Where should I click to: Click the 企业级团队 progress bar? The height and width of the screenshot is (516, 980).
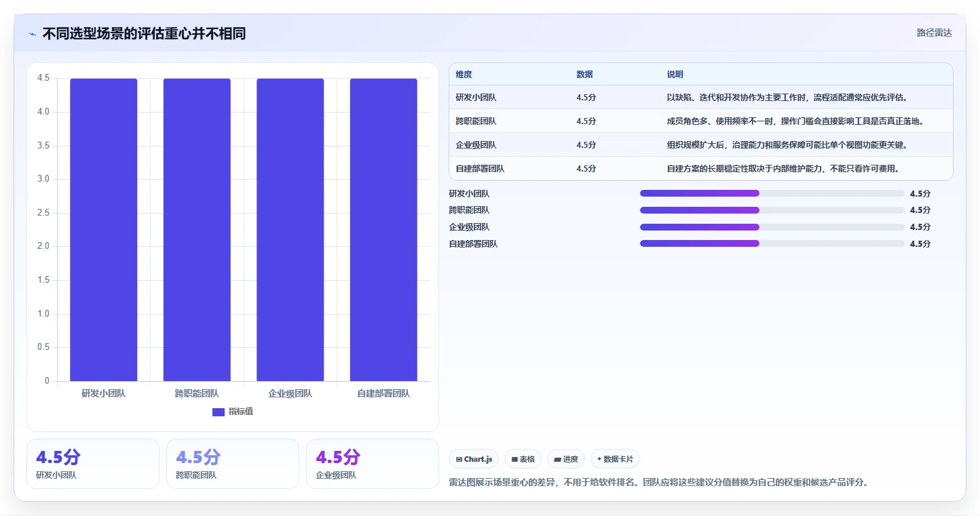772,227
